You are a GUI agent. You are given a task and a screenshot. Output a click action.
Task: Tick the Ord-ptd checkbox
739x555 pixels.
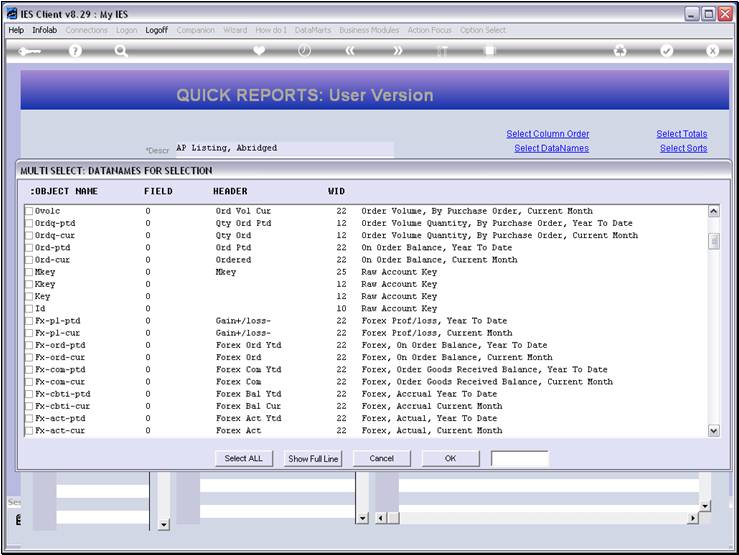(29, 248)
